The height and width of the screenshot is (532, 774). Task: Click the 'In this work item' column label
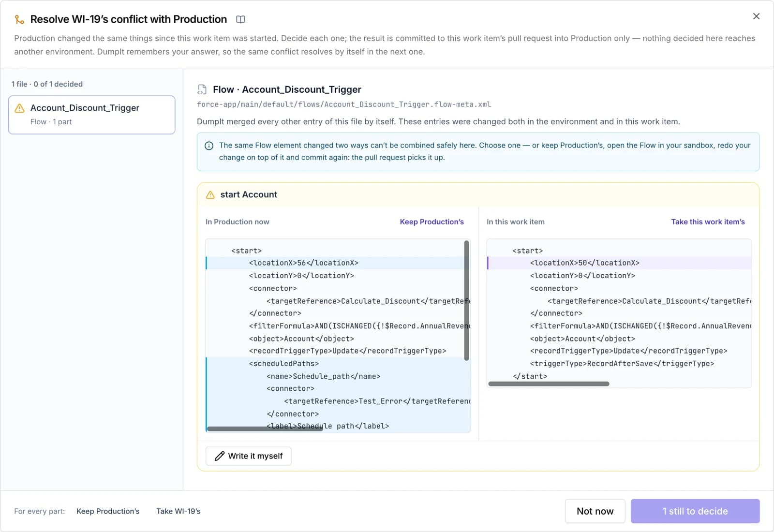[x=516, y=222]
